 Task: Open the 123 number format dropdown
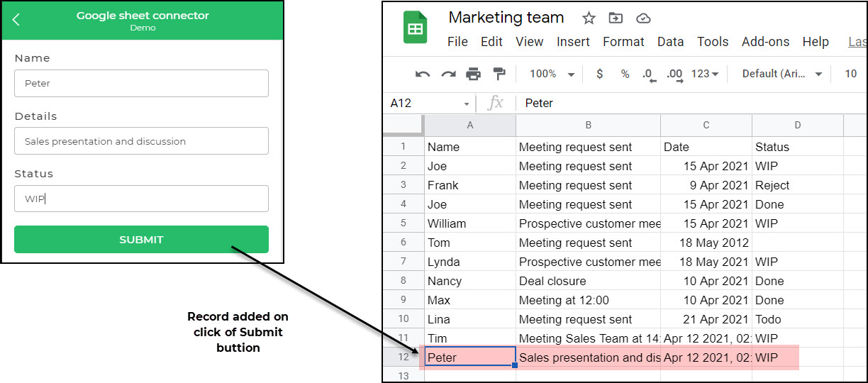coord(705,74)
